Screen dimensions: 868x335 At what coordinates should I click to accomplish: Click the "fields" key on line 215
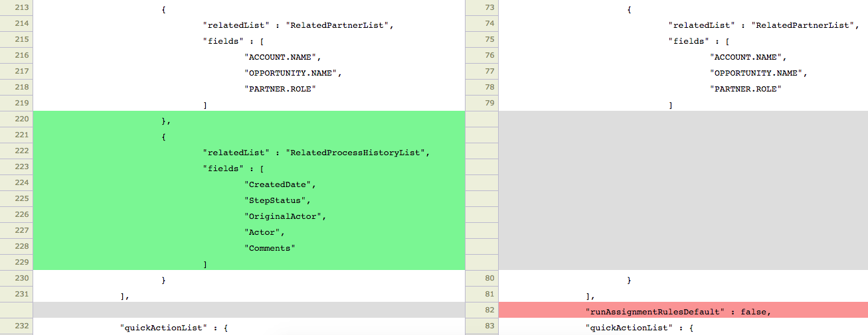223,40
